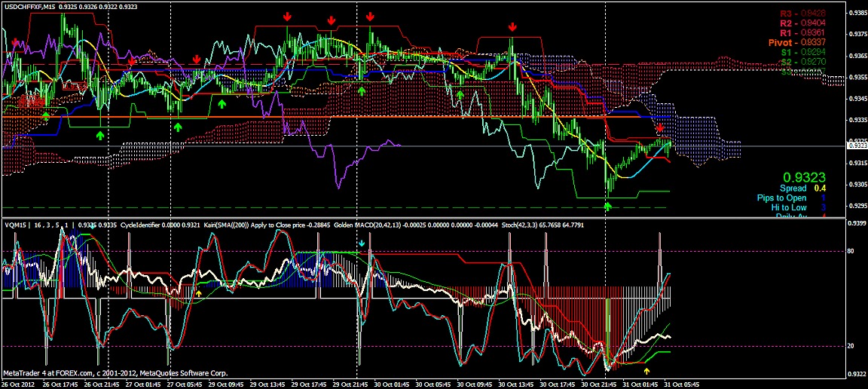The image size is (868, 389).
Task: Click the yellow up arrow in the indicator window's left half
Action: [x=199, y=292]
